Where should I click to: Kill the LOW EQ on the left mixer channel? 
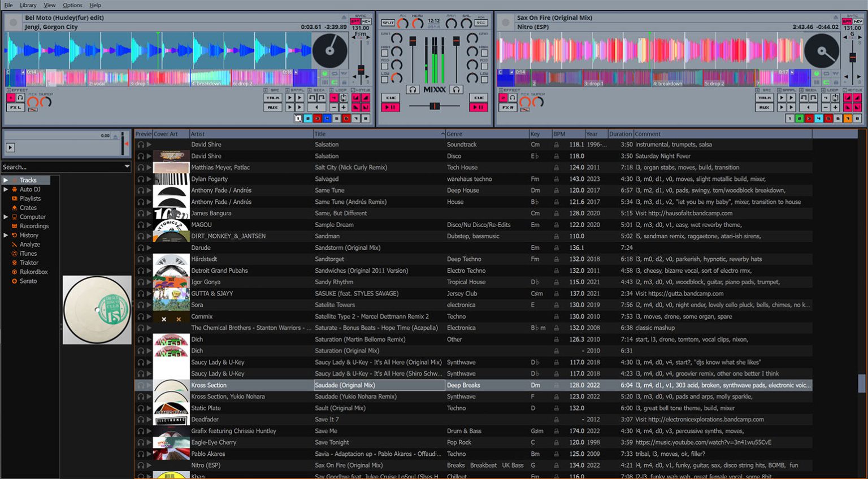[385, 79]
